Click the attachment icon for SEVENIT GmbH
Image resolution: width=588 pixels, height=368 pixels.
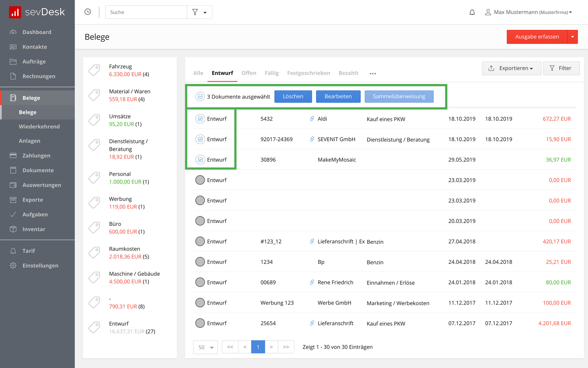312,139
